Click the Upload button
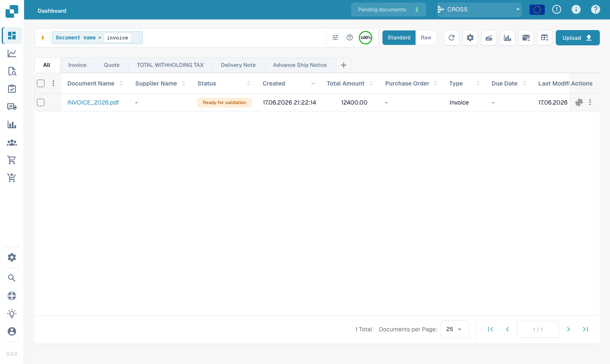 pos(578,38)
